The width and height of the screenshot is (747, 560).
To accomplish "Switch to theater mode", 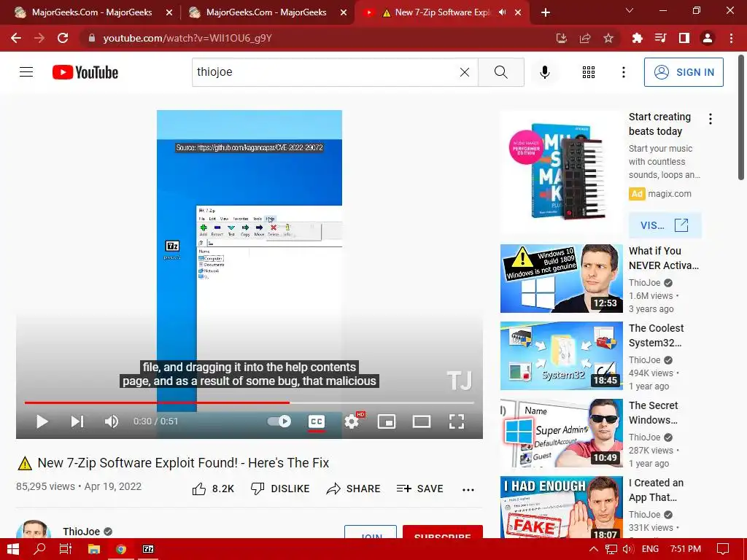I will pyautogui.click(x=422, y=421).
